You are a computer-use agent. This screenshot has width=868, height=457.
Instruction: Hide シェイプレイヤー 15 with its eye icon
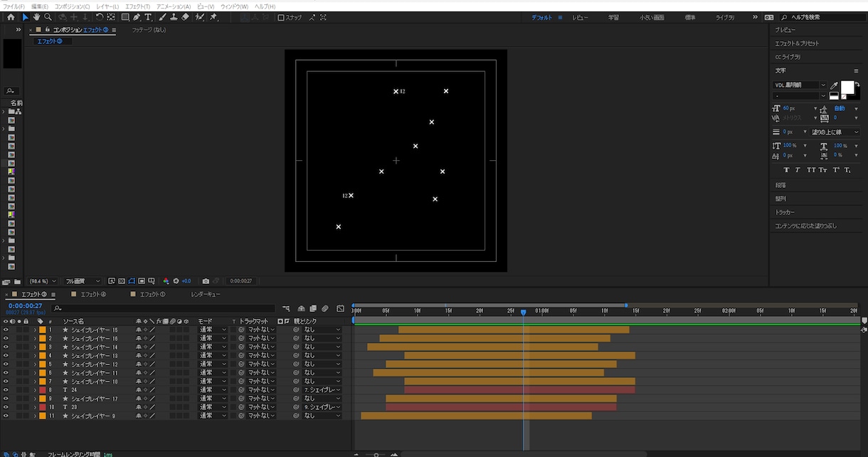tap(6, 330)
